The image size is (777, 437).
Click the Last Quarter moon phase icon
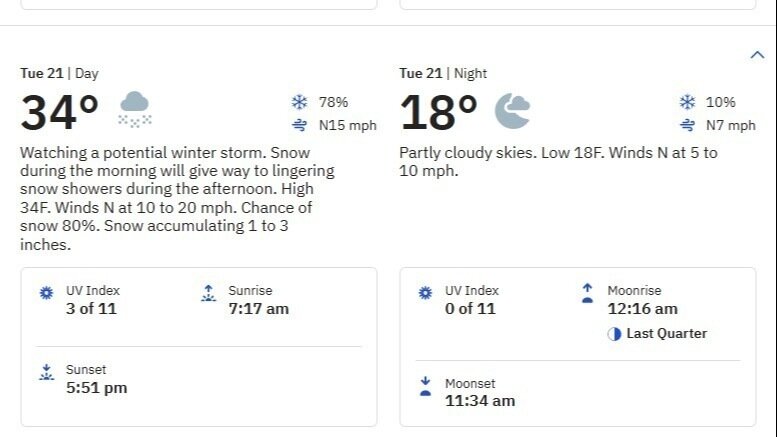614,334
